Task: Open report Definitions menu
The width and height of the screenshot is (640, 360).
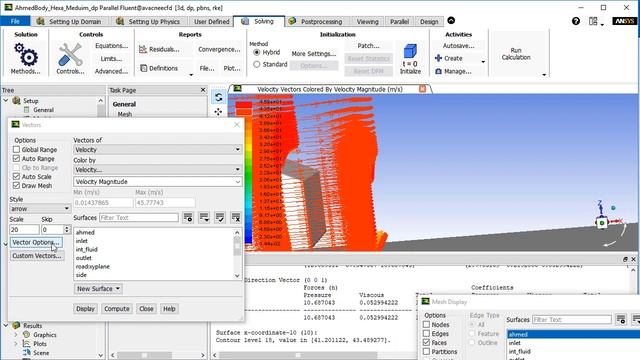Action: click(160, 68)
